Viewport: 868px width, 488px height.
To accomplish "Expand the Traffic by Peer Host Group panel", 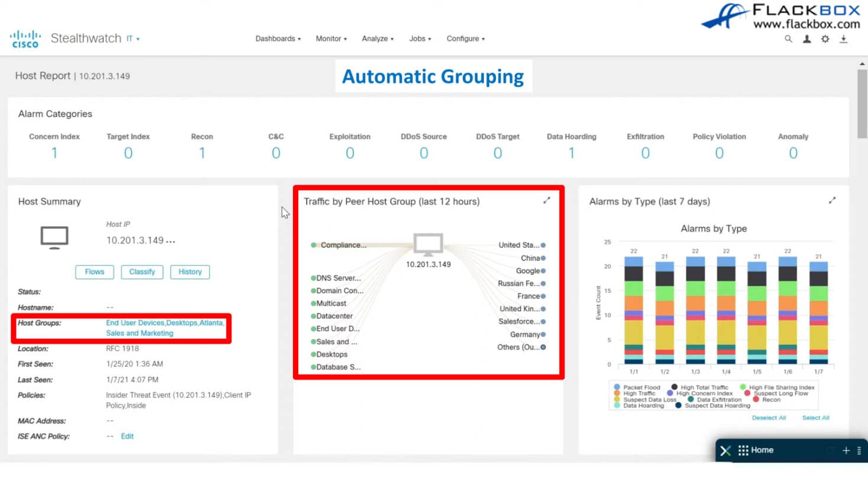I will [x=547, y=201].
